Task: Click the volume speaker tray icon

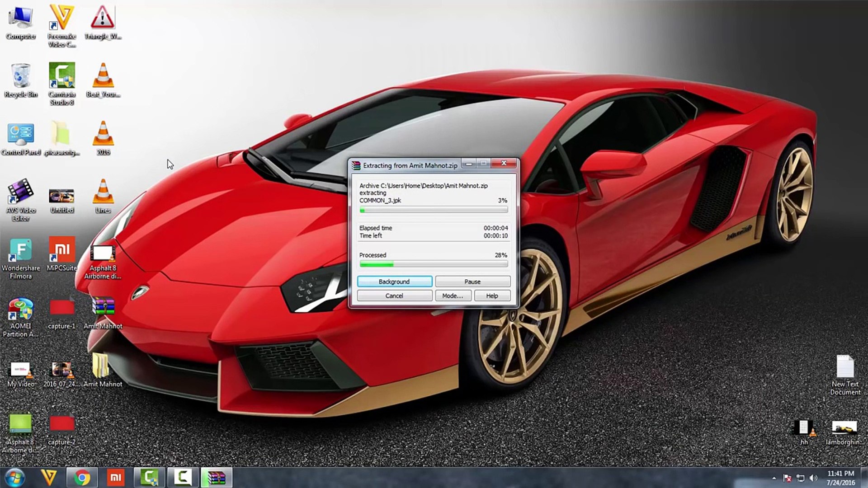Action: [813, 478]
